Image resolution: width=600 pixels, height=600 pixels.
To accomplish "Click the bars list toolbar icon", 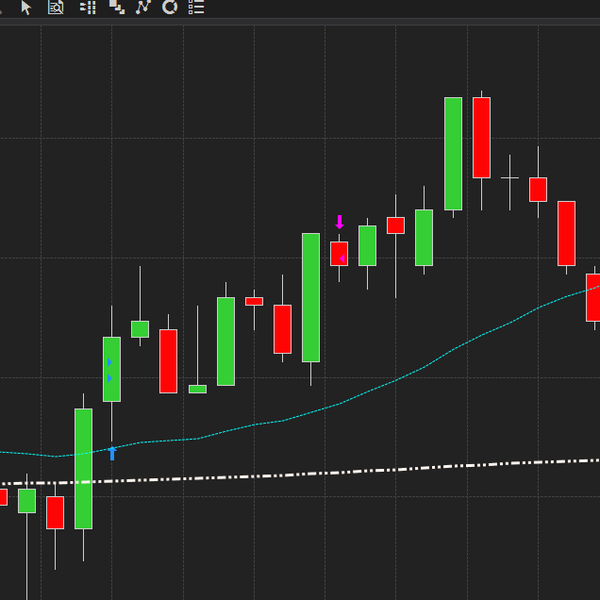I will tap(88, 7).
